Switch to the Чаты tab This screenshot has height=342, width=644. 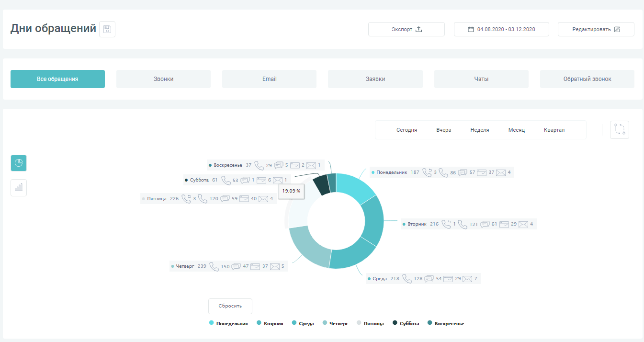coord(481,79)
